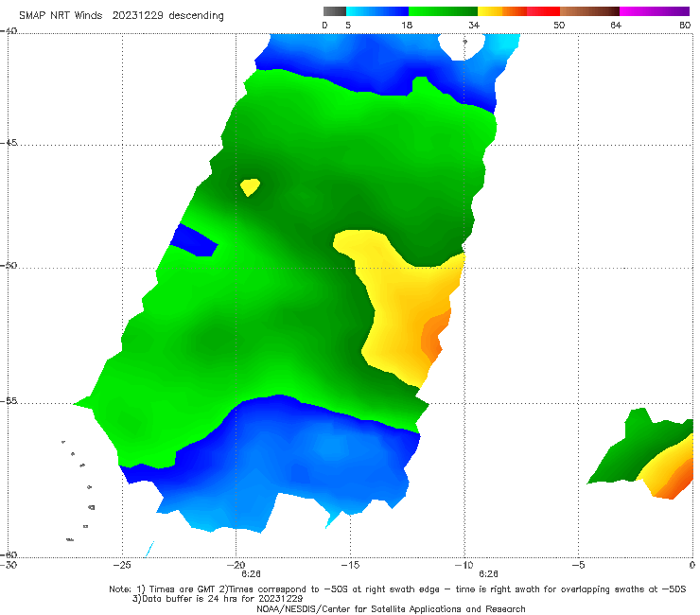The image size is (700, 615).
Task: Click the NOAA/NESDIS Center for Satellite Applications credit
Action: [x=391, y=608]
